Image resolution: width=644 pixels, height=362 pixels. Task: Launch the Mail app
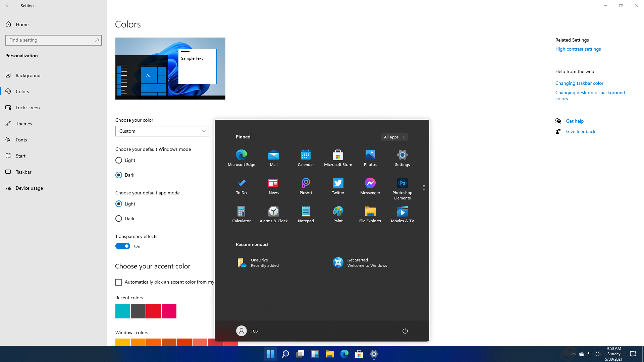click(273, 158)
